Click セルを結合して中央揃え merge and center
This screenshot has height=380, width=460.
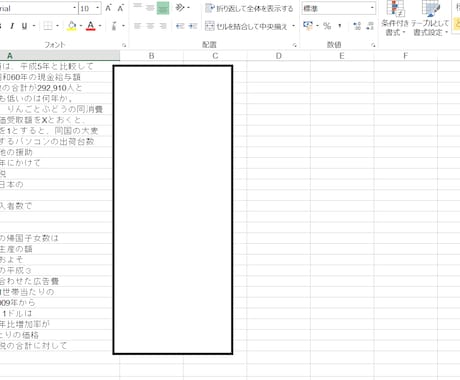pos(247,26)
